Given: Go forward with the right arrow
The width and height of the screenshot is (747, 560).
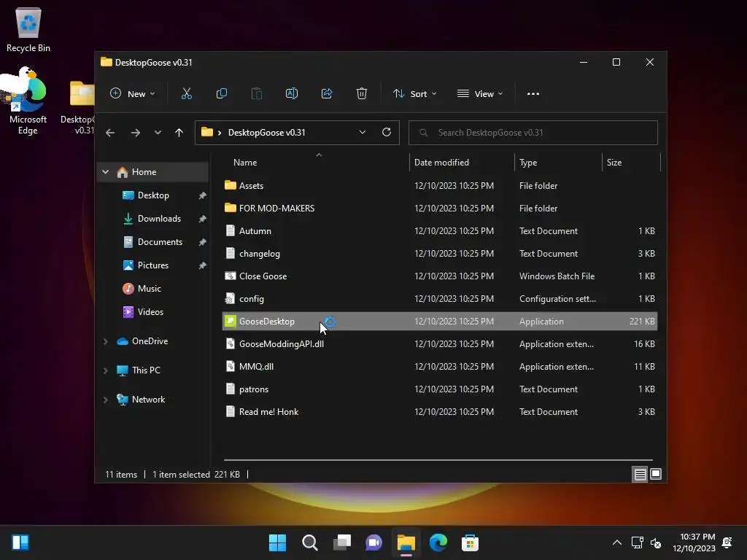Looking at the screenshot, I should point(135,133).
